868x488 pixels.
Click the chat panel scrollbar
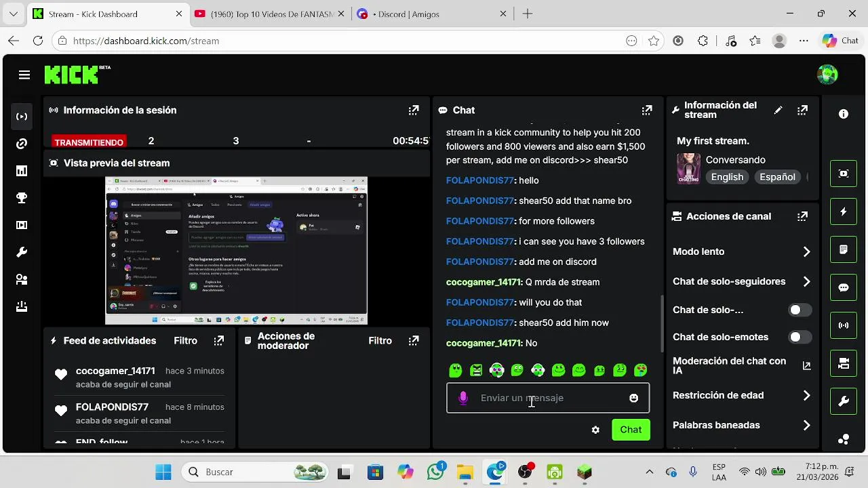pos(663,323)
